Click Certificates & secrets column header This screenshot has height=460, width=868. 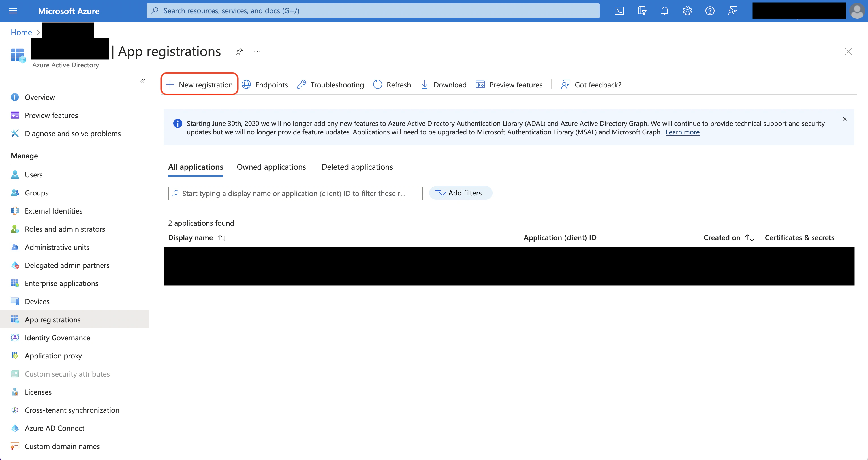coord(799,238)
